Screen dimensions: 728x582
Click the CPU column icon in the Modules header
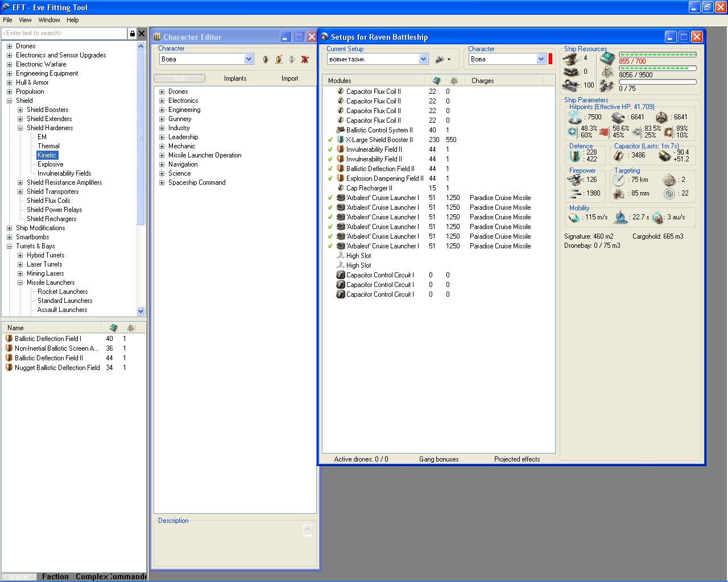pyautogui.click(x=436, y=81)
